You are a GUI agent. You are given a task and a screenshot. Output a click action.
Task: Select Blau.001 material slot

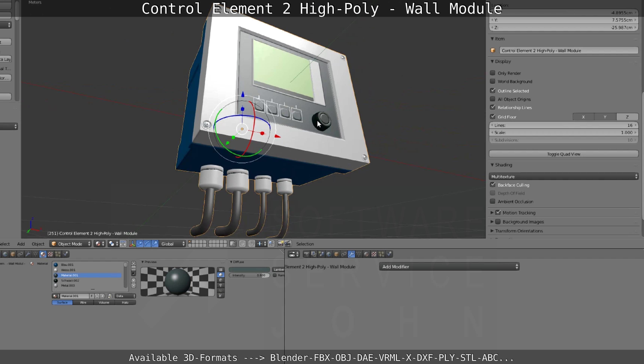coord(87,265)
